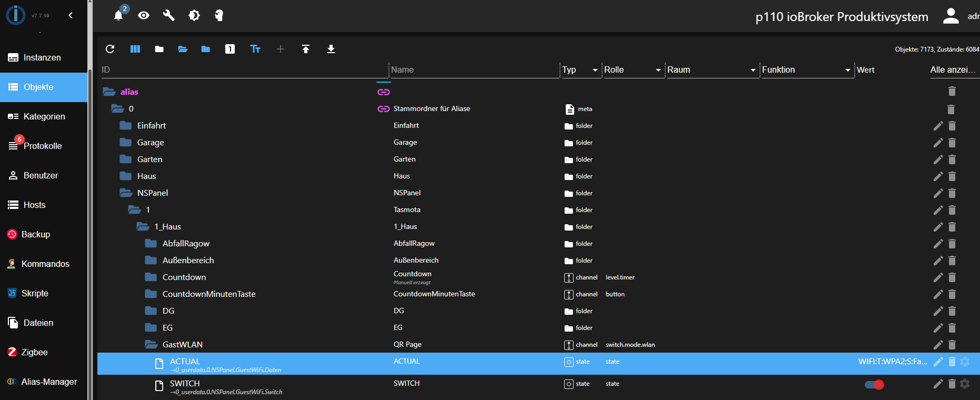Toggle expert mode head icon
This screenshot has height=400, width=980.
coord(219,15)
